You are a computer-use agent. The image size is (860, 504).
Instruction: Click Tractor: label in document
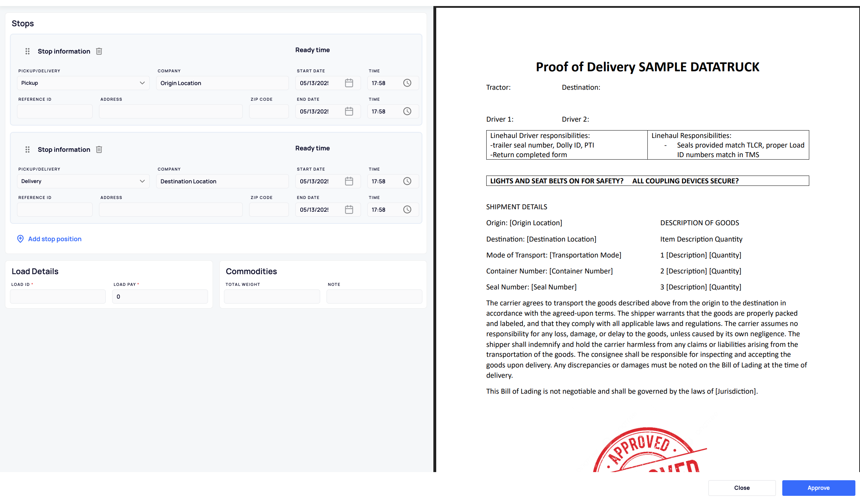point(498,87)
